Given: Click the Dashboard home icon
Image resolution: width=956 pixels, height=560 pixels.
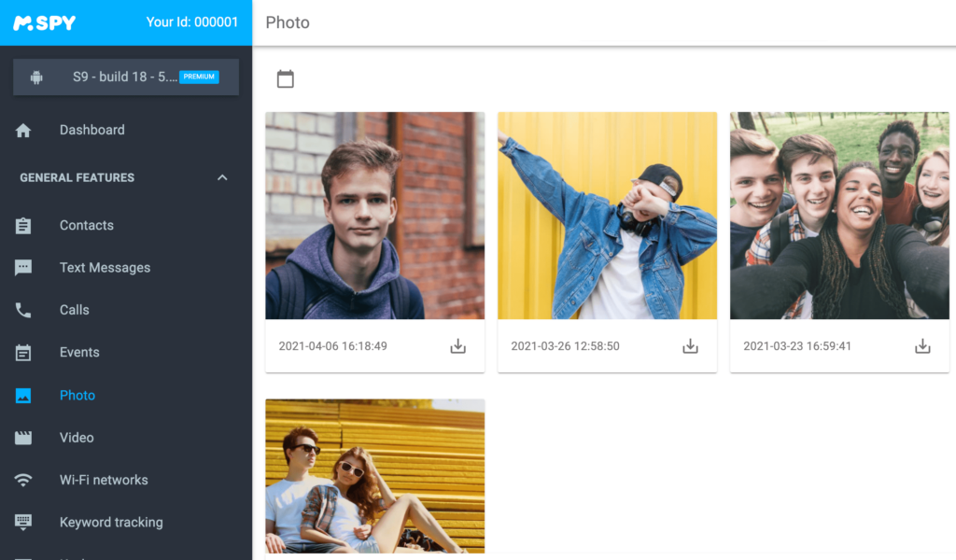Looking at the screenshot, I should [23, 131].
